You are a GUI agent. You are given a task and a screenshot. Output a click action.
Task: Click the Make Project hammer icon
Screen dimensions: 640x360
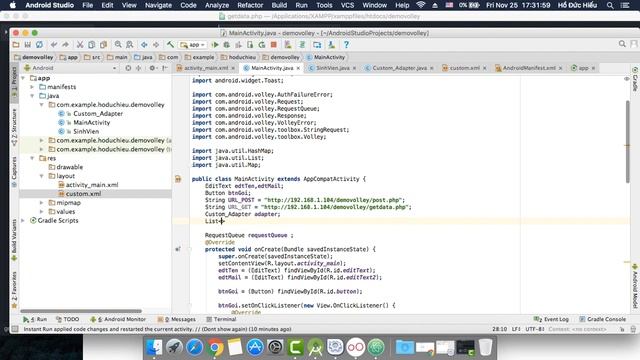click(x=170, y=45)
